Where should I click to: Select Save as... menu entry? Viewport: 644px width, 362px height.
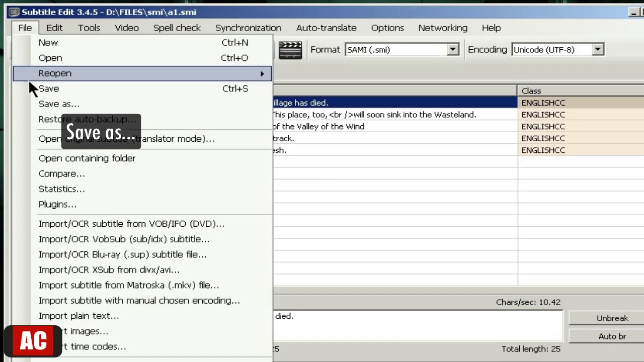point(142,104)
